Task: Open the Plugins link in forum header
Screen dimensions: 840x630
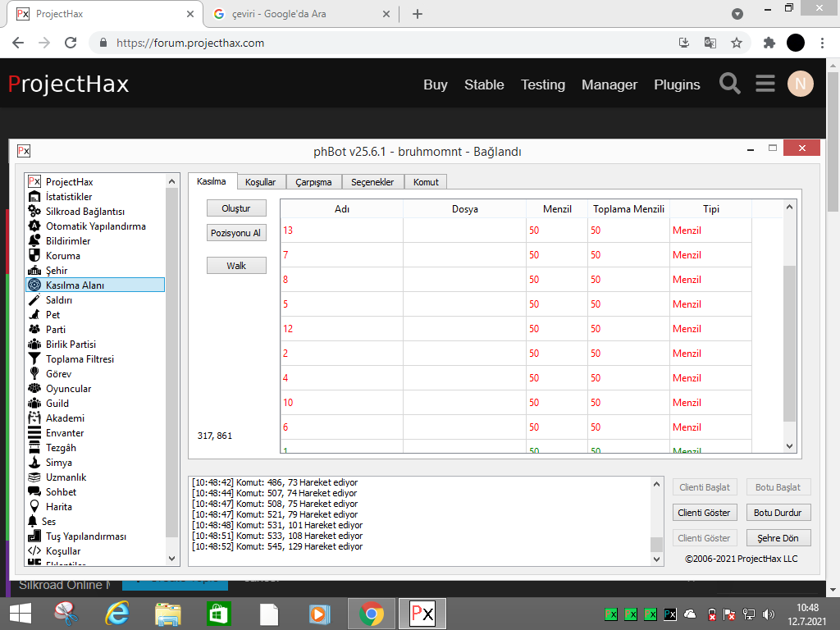Action: point(677,84)
